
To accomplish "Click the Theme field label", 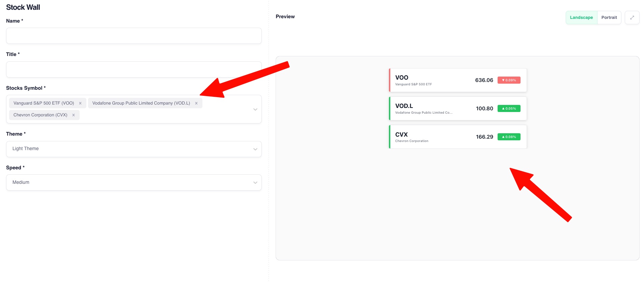I will point(16,134).
